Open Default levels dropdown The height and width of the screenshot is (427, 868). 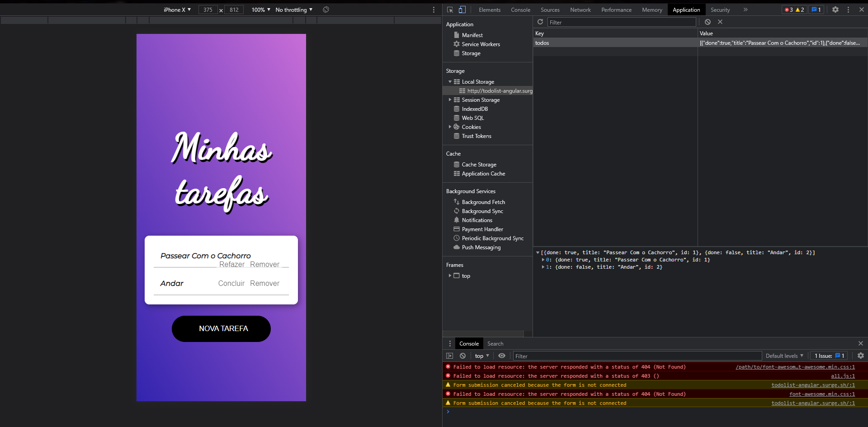(784, 356)
